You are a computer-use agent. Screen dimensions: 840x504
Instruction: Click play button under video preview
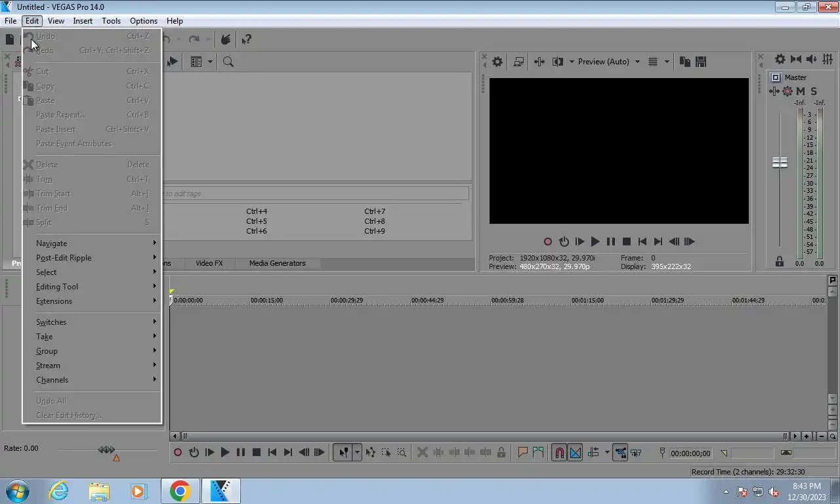[595, 241]
